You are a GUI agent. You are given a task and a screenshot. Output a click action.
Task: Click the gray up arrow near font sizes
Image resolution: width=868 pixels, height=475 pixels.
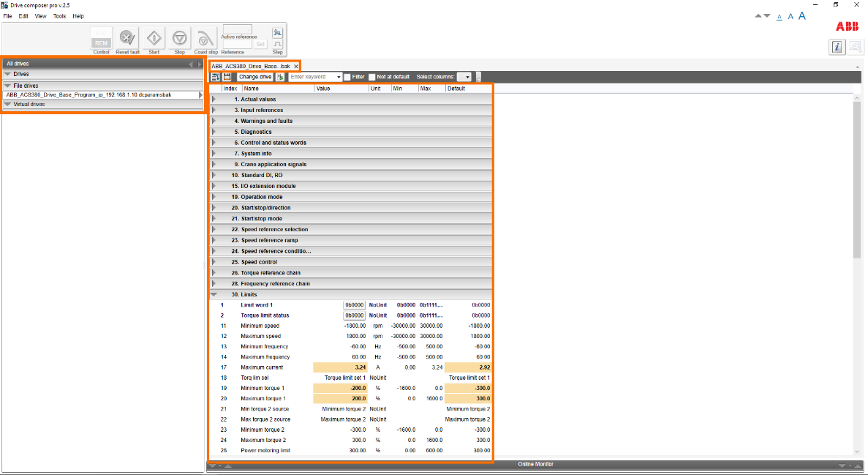click(758, 15)
